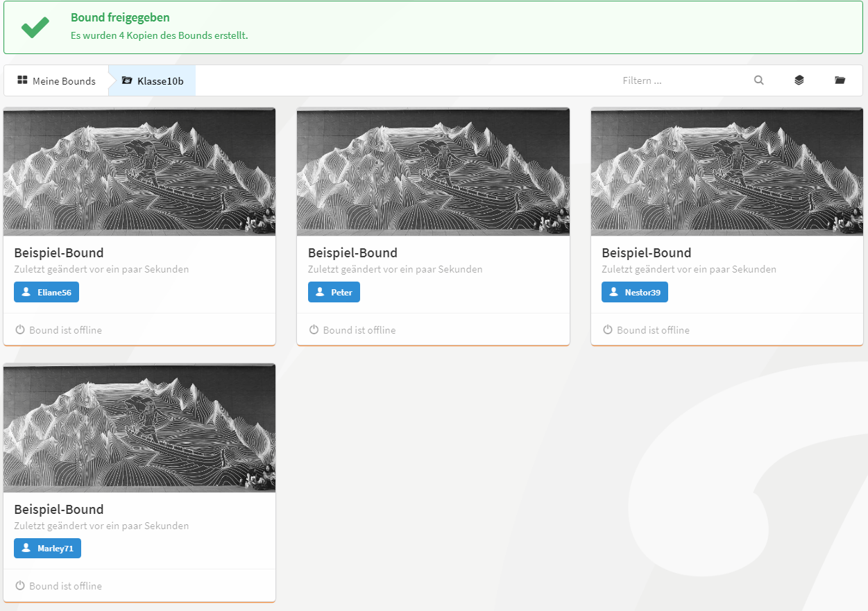Click 'Zuletzt geändert' text on Peter's card
Image resolution: width=868 pixels, height=611 pixels.
(x=395, y=269)
